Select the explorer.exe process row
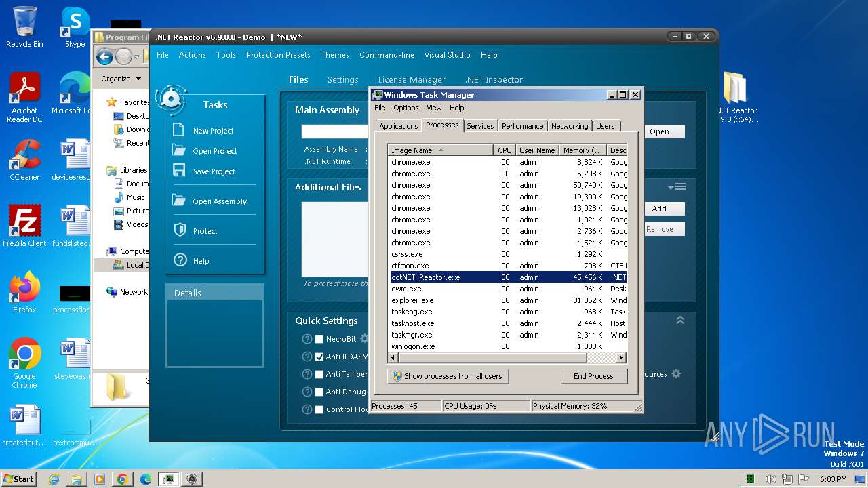The height and width of the screenshot is (488, 868). (x=507, y=300)
